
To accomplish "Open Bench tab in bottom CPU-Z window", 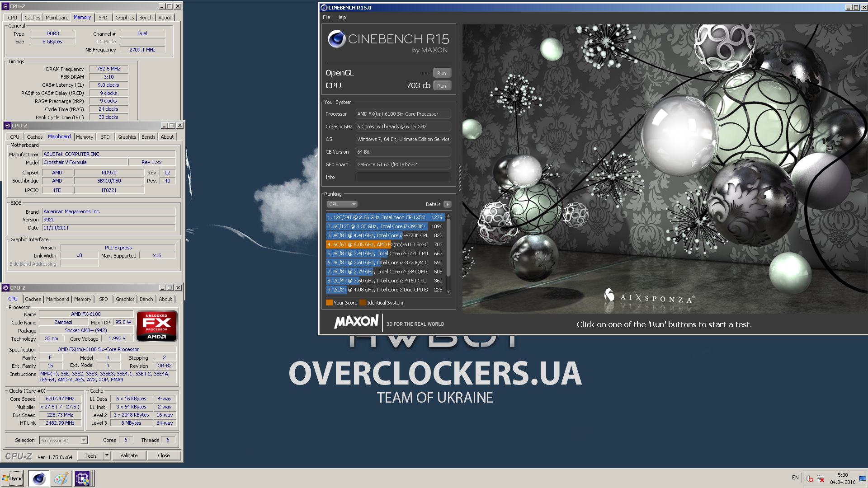I will click(x=146, y=299).
